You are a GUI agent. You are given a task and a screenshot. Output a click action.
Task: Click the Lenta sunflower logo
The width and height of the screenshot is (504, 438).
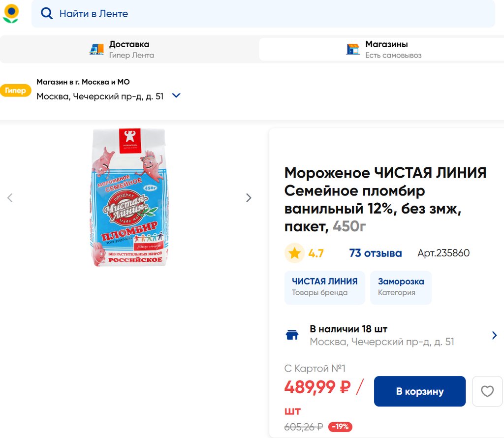pyautogui.click(x=11, y=13)
